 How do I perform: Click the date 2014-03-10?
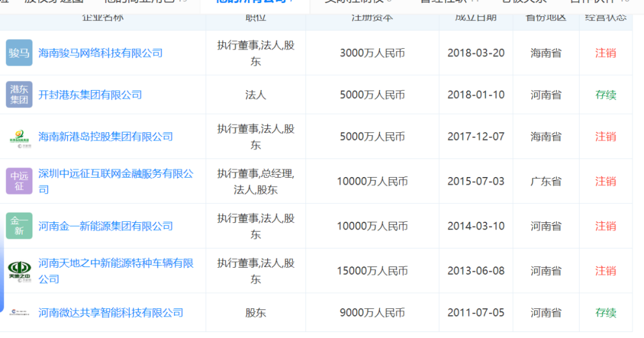click(x=476, y=227)
